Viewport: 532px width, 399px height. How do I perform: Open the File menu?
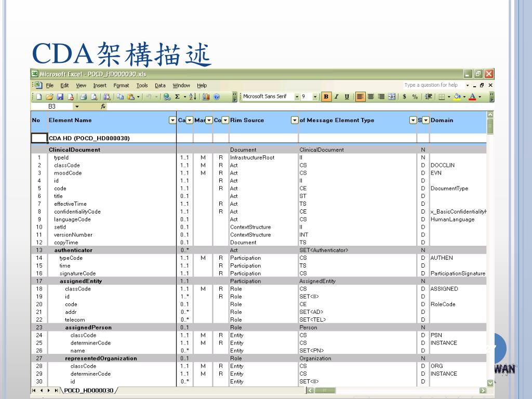coord(49,86)
